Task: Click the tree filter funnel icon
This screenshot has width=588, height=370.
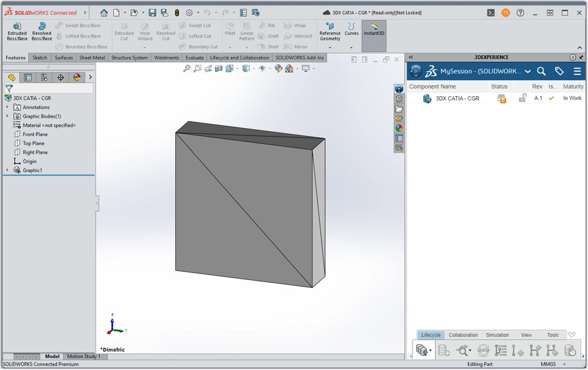Action: click(9, 88)
